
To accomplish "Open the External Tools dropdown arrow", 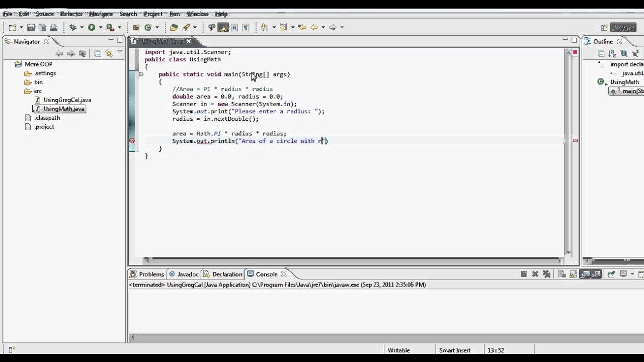I will click(119, 28).
